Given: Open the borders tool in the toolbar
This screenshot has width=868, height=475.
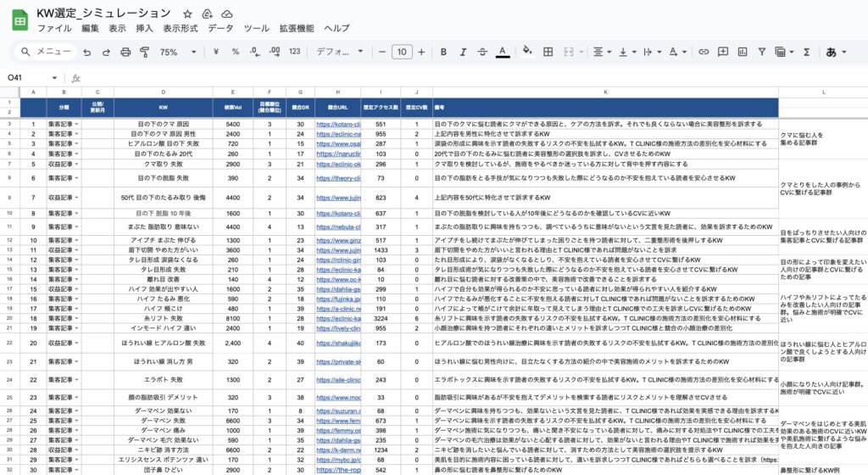Looking at the screenshot, I should pyautogui.click(x=547, y=52).
